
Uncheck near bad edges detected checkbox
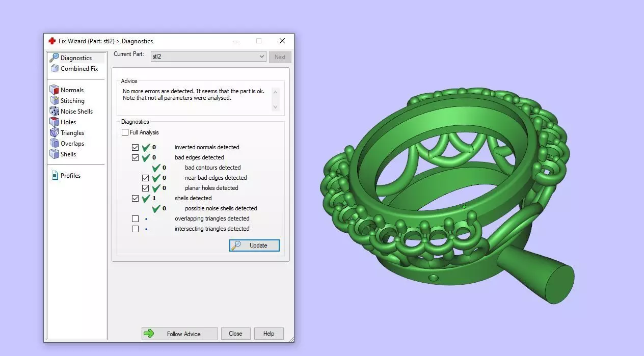(x=145, y=178)
